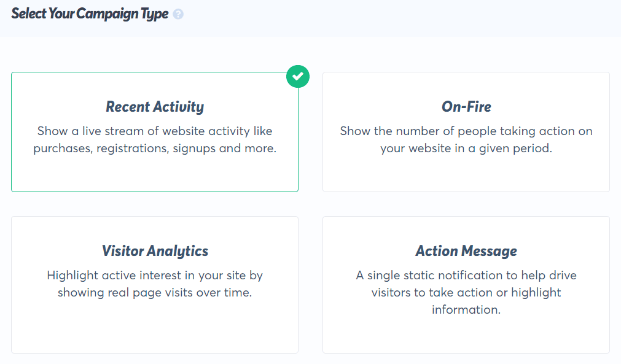Screen dimensions: 621x364
Task: Click the people taking action description
Action: pyautogui.click(x=466, y=139)
